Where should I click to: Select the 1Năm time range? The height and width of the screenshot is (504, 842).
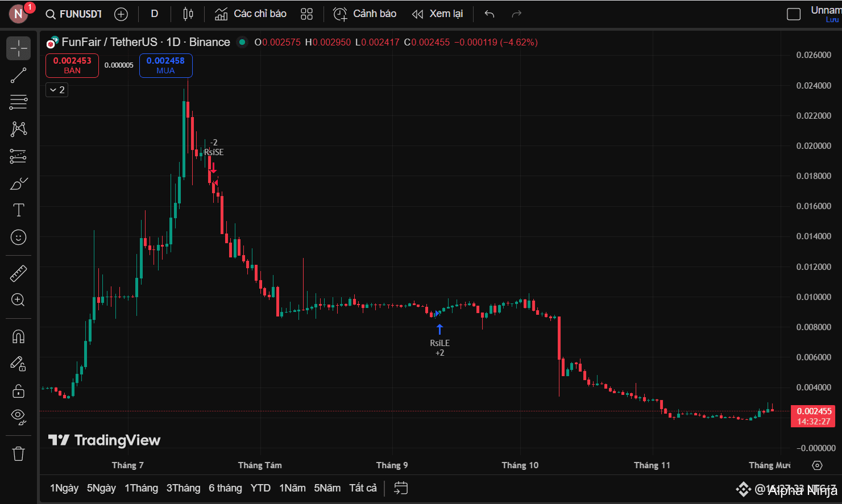[292, 488]
